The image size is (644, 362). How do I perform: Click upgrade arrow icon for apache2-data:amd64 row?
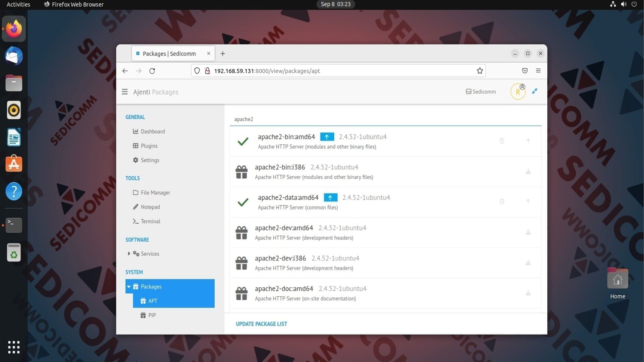[528, 201]
